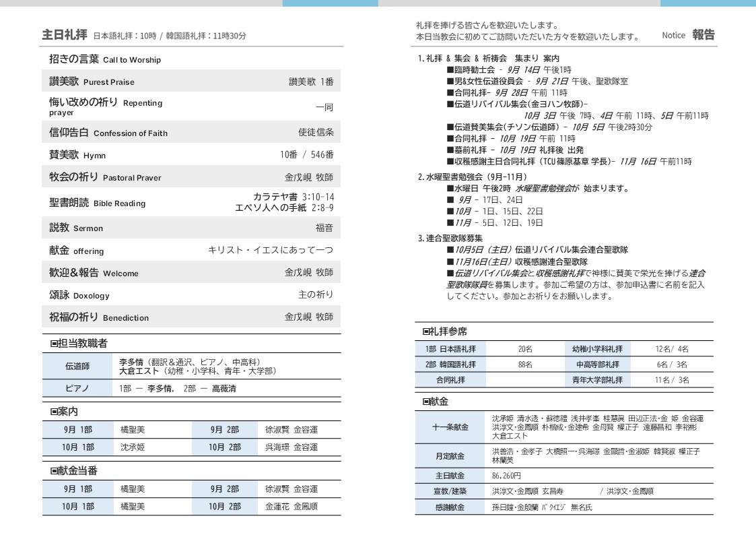Image resolution: width=756 pixels, height=535 pixels.
Task: Click the 幼稚小学科礼拝 attendance cell
Action: 597,349
